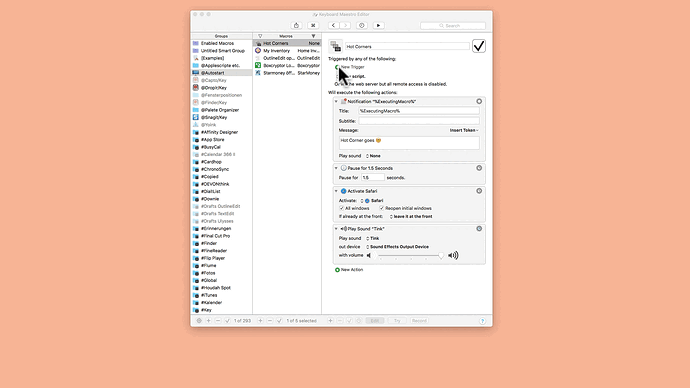Click the Record button
The image size is (690, 388).
coord(419,321)
